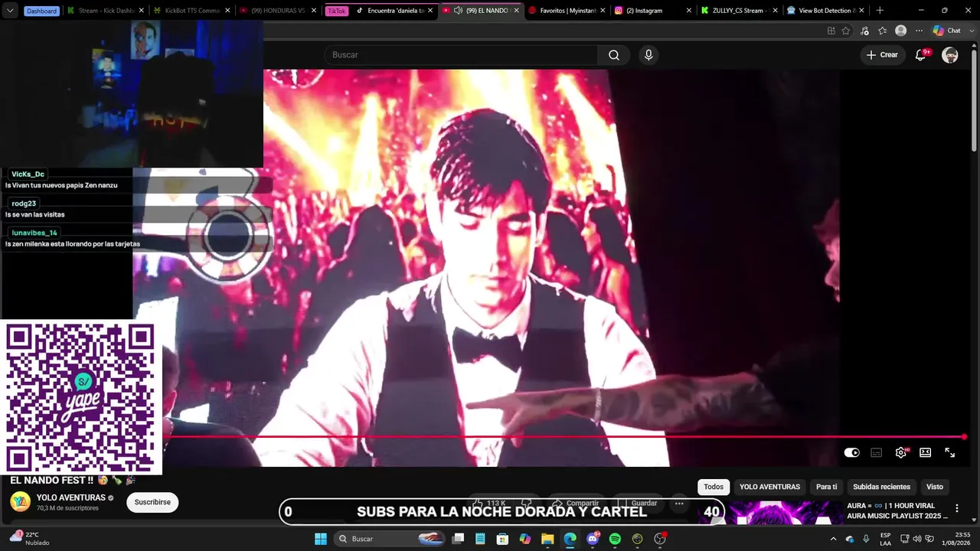Open Spotify from the taskbar

[x=615, y=539]
